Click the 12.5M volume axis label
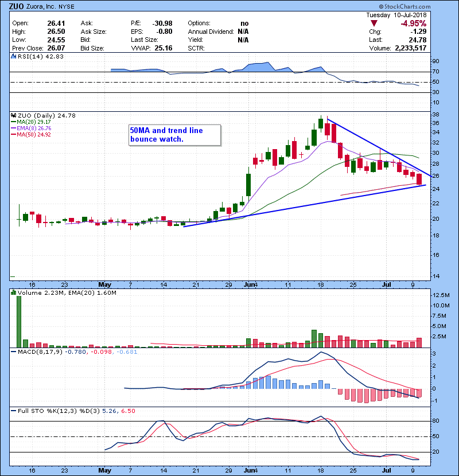The height and width of the screenshot is (476, 459). coord(441,295)
